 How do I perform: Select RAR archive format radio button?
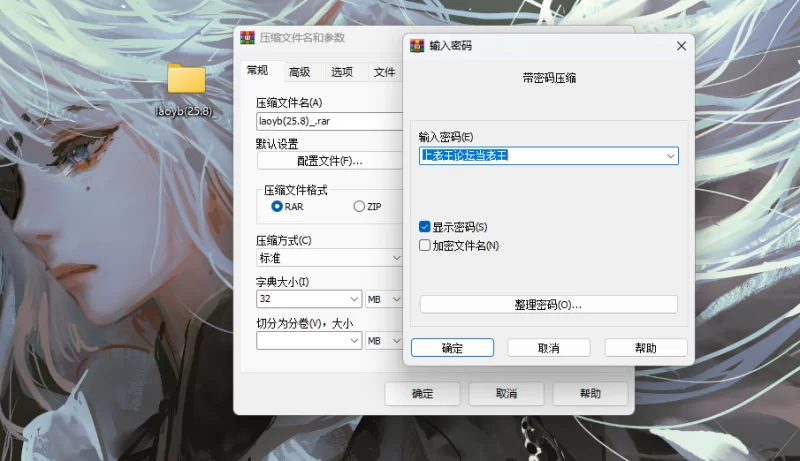pyautogui.click(x=277, y=207)
